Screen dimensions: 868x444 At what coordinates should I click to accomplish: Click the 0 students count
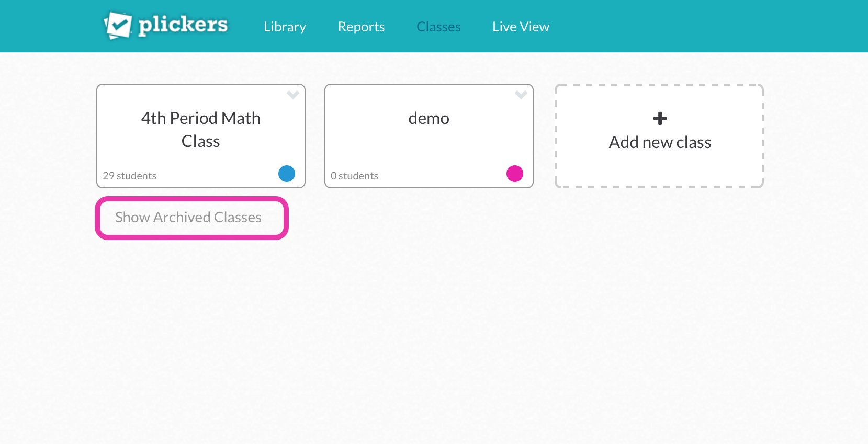[x=354, y=176]
